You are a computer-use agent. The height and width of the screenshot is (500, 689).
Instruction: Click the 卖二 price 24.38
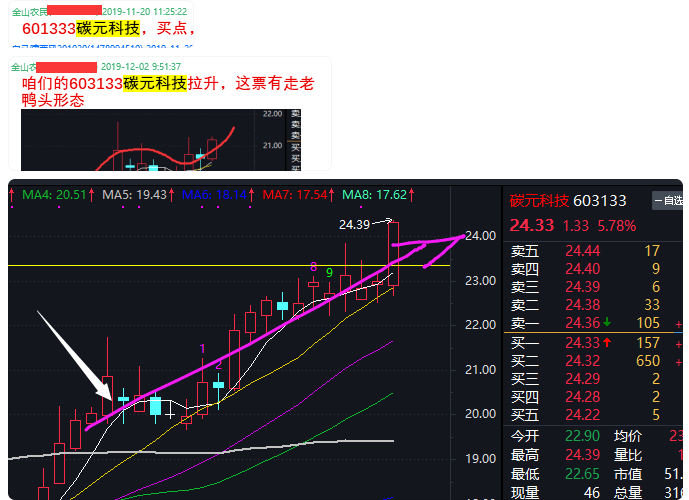pyautogui.click(x=582, y=305)
